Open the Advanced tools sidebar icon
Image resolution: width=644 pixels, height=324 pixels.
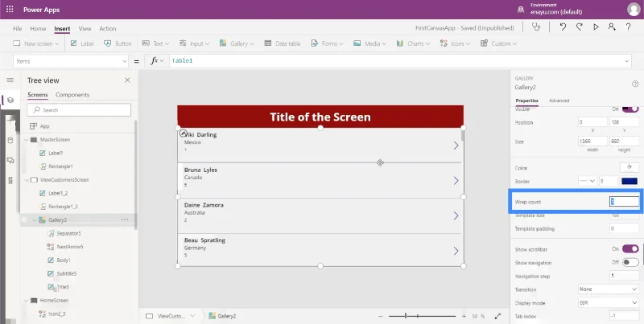coord(10,180)
